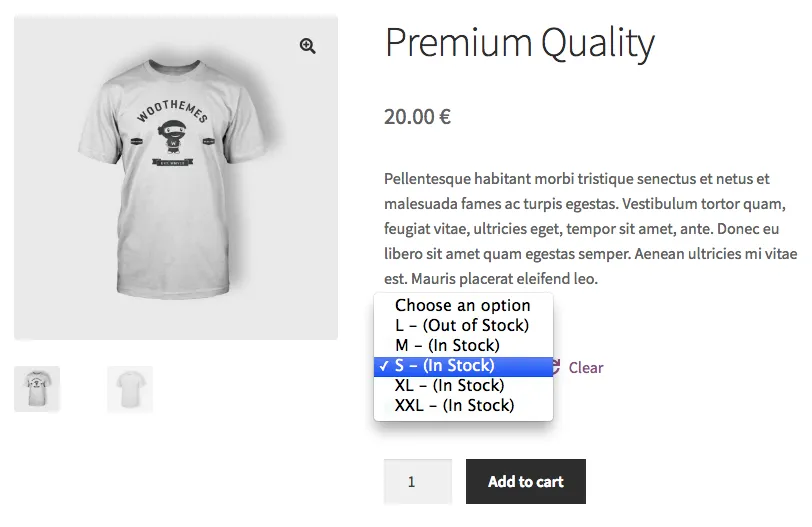Pick the L – (Out of Stock) option

pyautogui.click(x=461, y=326)
